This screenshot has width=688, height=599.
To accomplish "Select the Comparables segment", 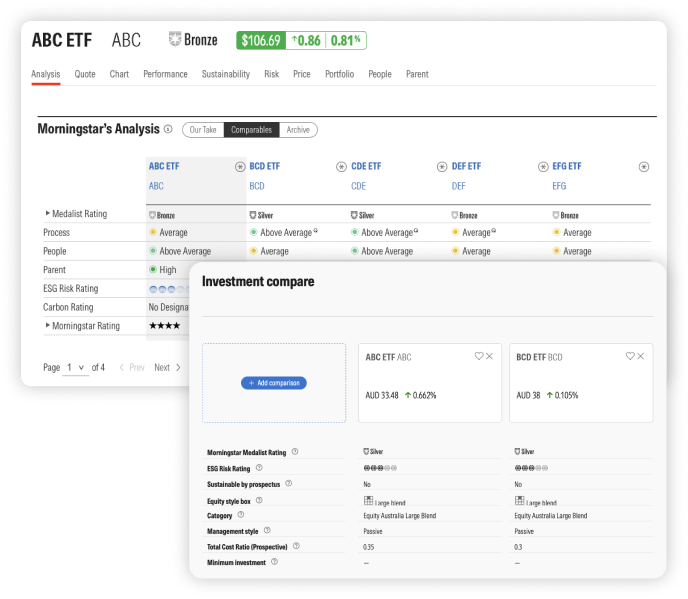I will pyautogui.click(x=251, y=130).
